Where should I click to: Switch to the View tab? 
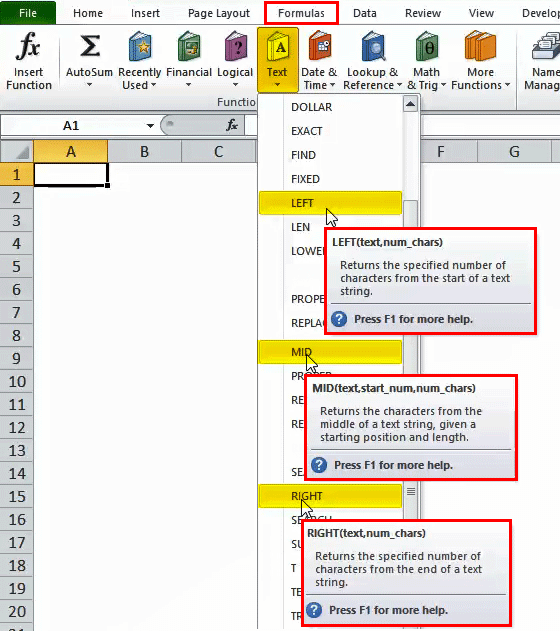coord(481,13)
